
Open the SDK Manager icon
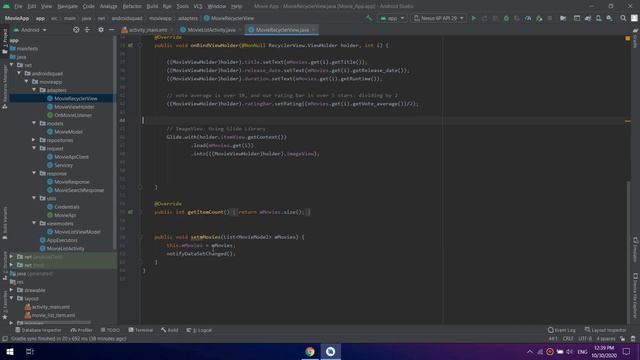click(x=609, y=18)
